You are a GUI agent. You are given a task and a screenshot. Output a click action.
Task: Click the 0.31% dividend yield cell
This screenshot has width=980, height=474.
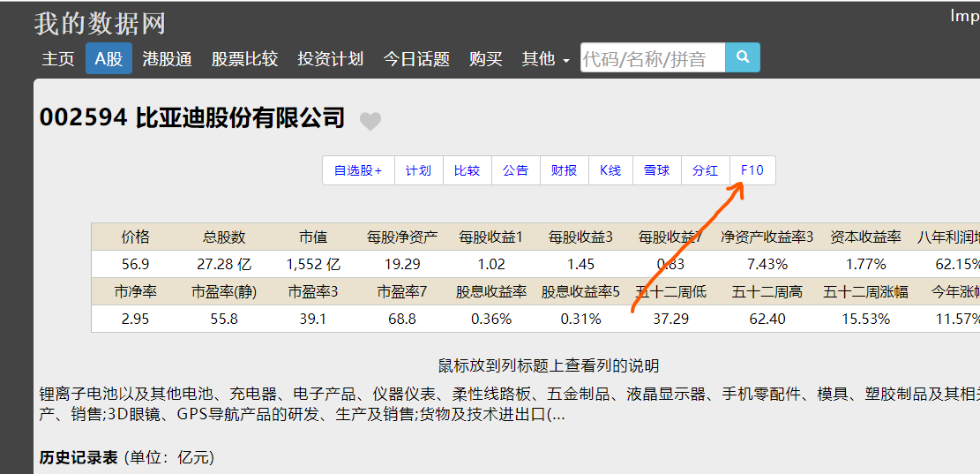point(580,319)
